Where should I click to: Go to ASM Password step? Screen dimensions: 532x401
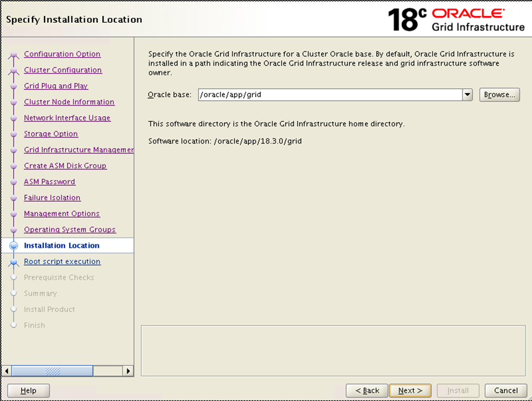pyautogui.click(x=49, y=182)
